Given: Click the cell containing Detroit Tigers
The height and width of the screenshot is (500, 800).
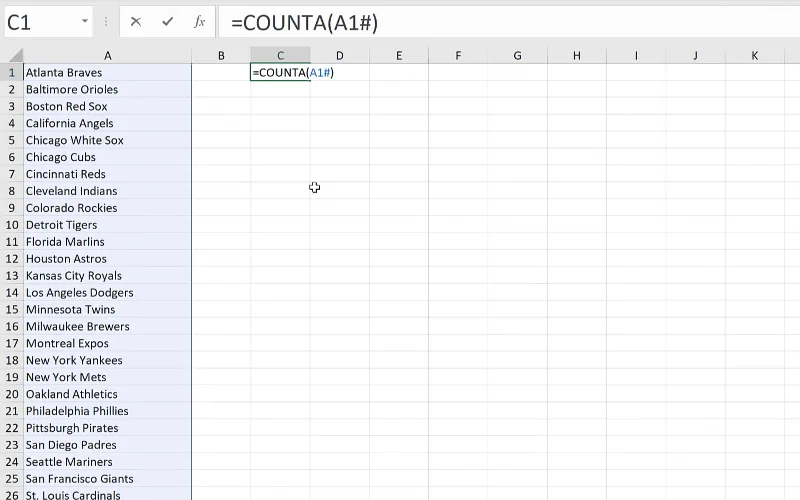Looking at the screenshot, I should tap(108, 225).
